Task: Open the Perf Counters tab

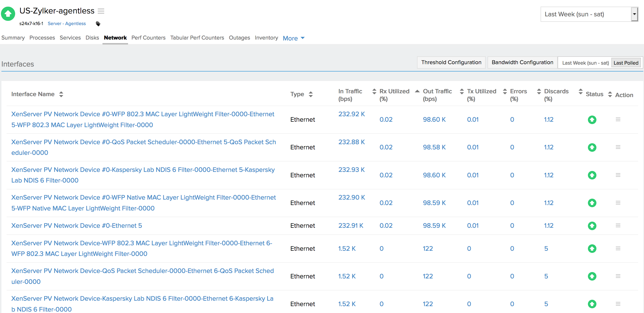Action: tap(148, 38)
